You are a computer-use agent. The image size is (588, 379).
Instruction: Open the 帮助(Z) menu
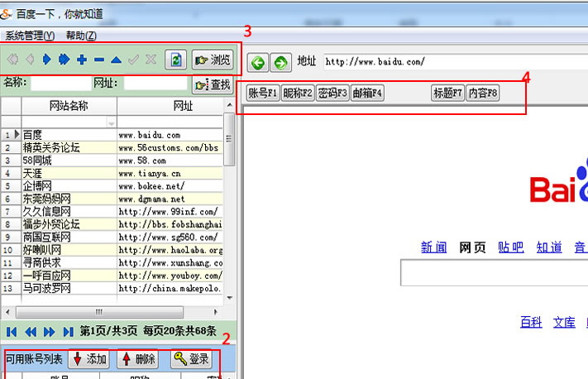(81, 36)
